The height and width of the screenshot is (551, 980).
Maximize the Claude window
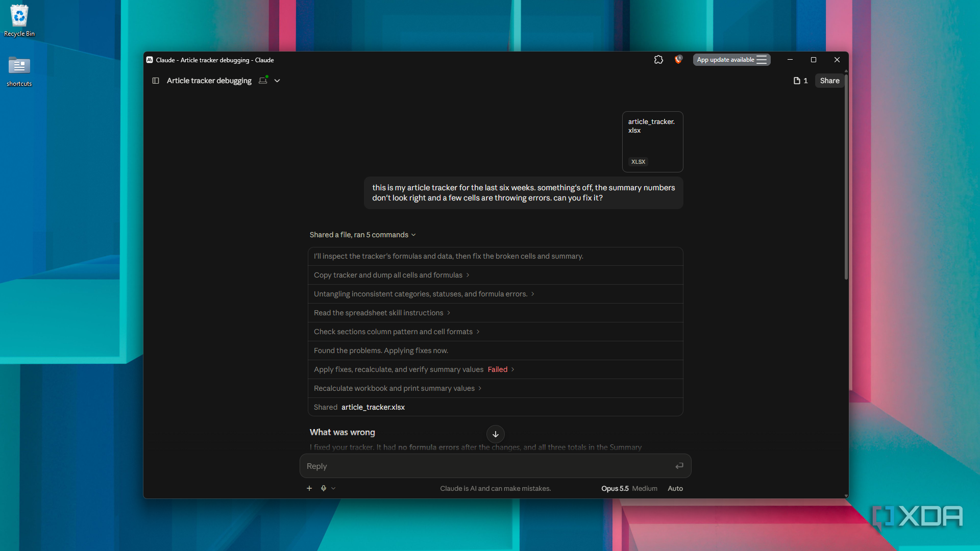(x=814, y=60)
